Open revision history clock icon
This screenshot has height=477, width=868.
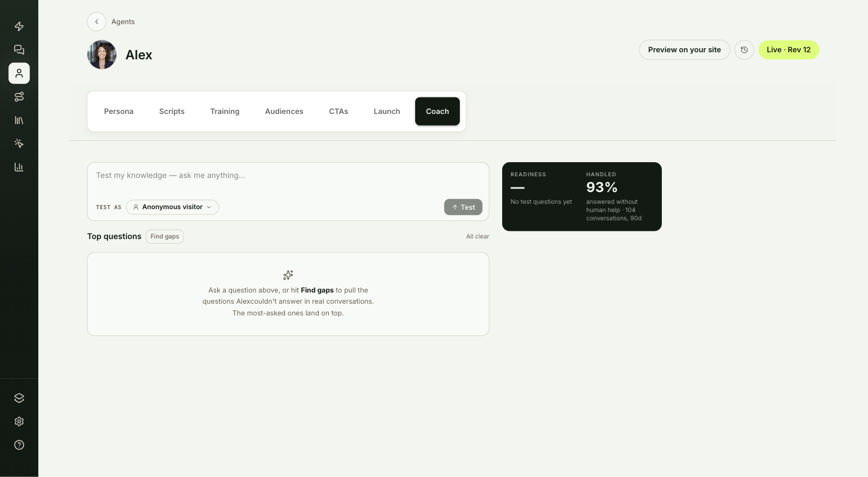(x=744, y=50)
